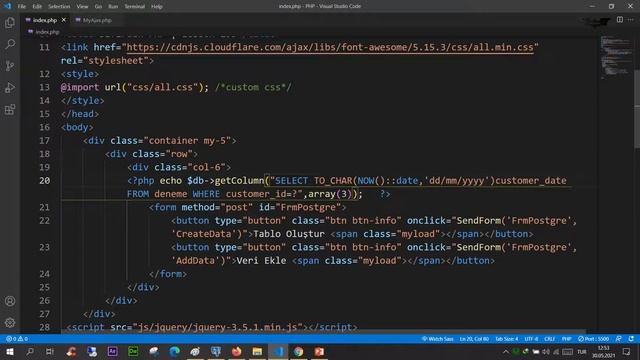640x360 pixels.
Task: Click line number 13 in the gutter
Action: tap(44, 87)
